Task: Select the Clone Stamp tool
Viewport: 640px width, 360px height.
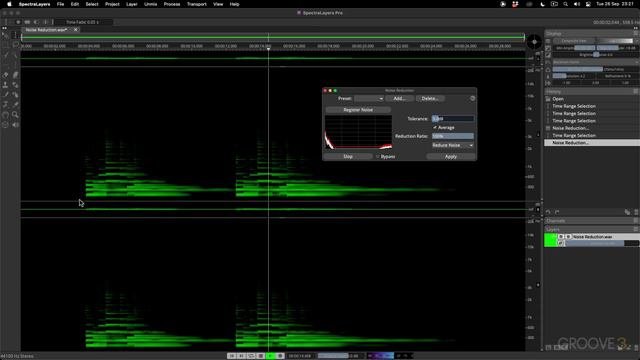Action: pyautogui.click(x=5, y=85)
